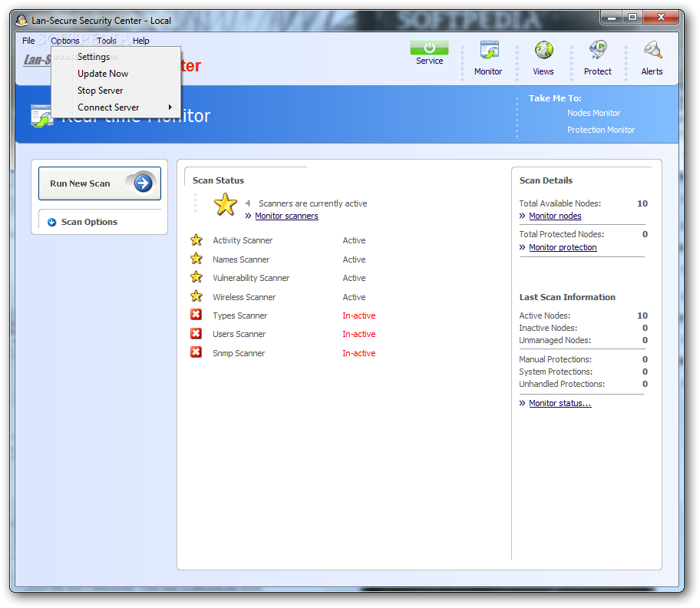This screenshot has width=700, height=608.
Task: Open the Monitor nodes link
Action: [x=556, y=216]
